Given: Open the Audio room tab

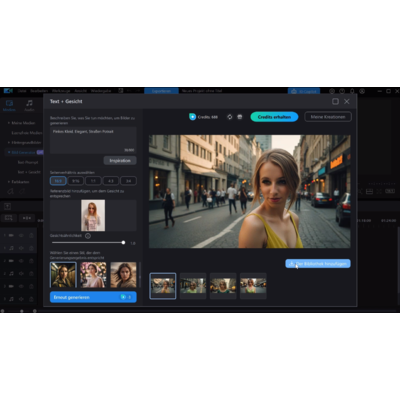Looking at the screenshot, I should coord(29,105).
